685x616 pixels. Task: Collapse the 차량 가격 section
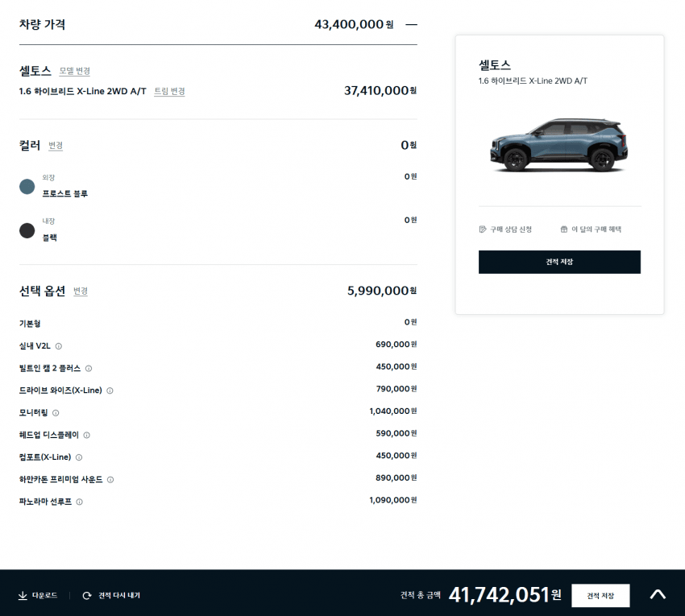tap(411, 24)
